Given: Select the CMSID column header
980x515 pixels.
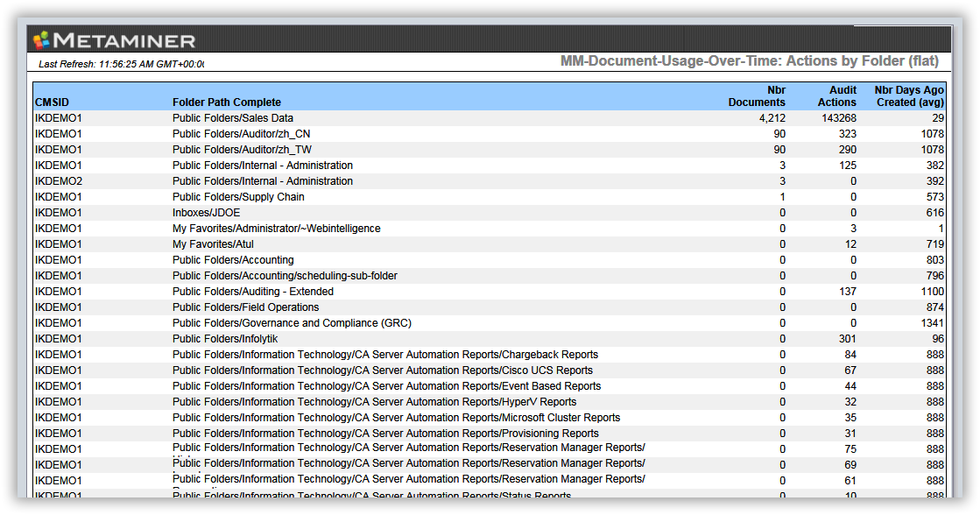Looking at the screenshot, I should pyautogui.click(x=52, y=102).
